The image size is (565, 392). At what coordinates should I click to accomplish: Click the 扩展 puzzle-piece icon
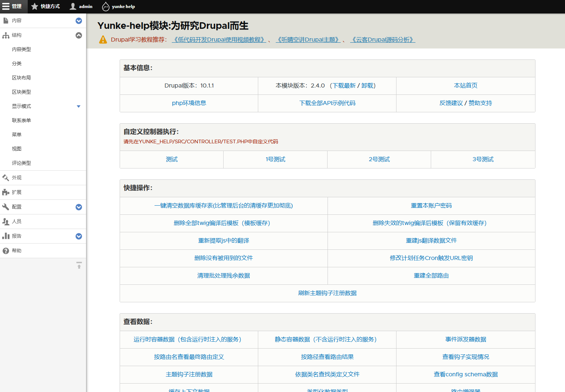(x=6, y=192)
